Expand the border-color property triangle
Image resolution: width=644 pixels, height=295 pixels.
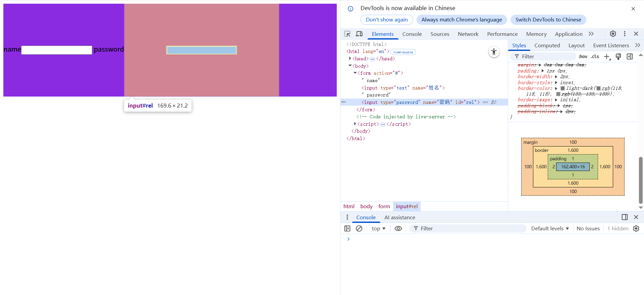pyautogui.click(x=556, y=88)
